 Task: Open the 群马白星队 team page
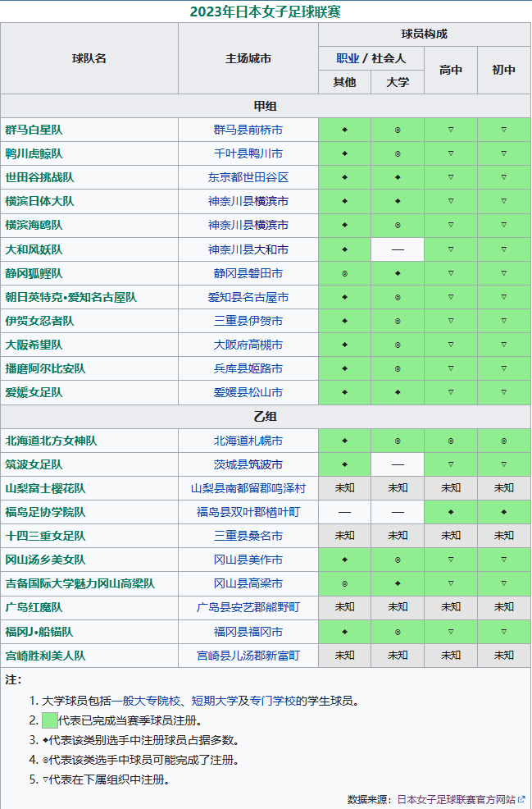click(x=34, y=130)
